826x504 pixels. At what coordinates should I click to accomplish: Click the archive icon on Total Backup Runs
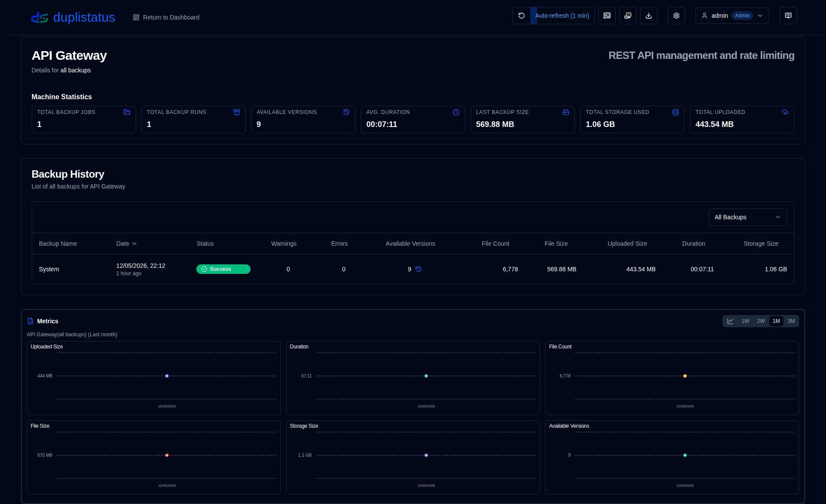click(x=237, y=112)
